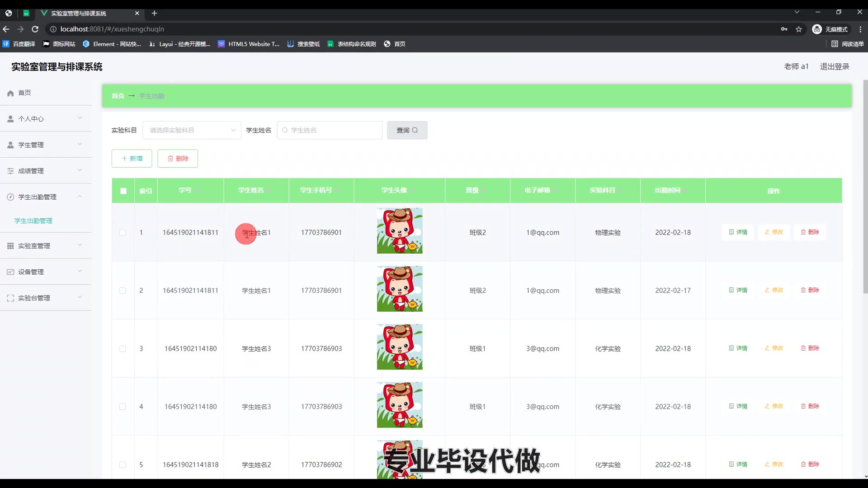Open the tab search dropdown arrow
Screen dimensions: 868x488
click(797, 12)
